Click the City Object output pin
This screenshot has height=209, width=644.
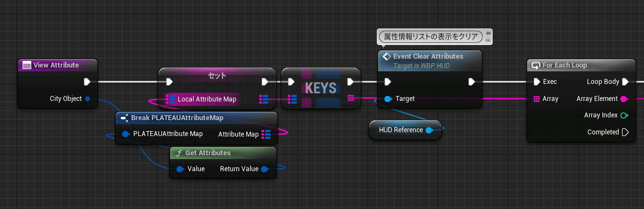click(x=87, y=99)
